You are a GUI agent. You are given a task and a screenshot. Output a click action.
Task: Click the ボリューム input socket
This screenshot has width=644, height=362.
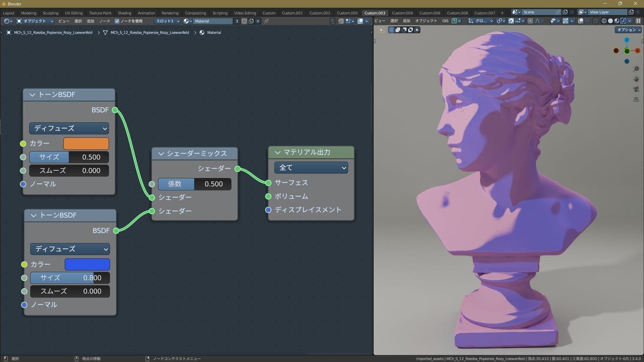[x=268, y=196]
